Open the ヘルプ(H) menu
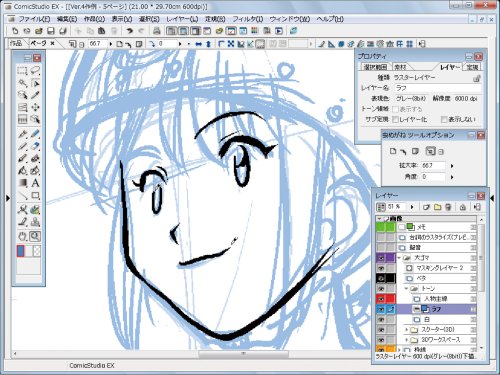500x375 pixels. click(x=330, y=19)
